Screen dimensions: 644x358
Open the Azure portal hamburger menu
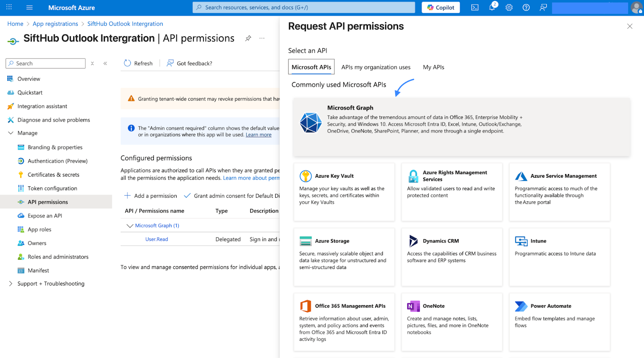pos(29,8)
